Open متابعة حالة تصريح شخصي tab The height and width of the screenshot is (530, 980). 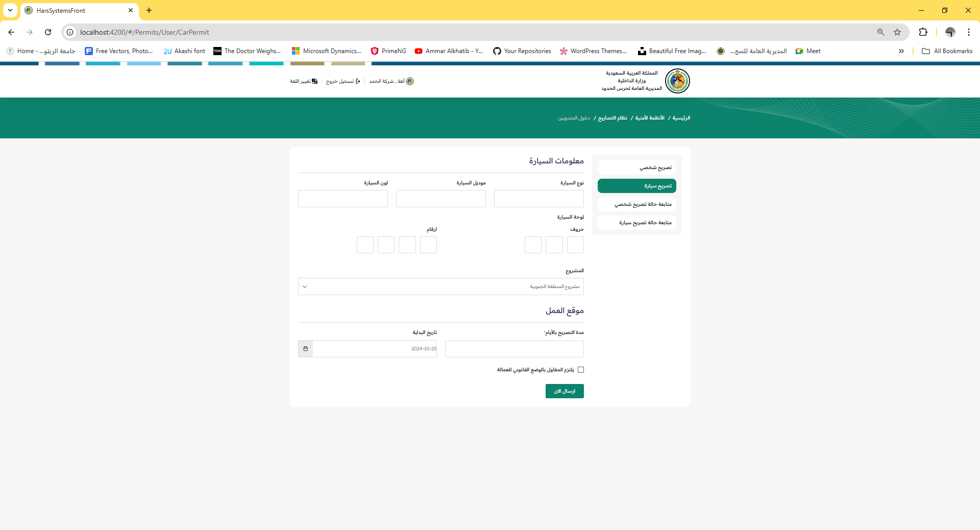[637, 204]
